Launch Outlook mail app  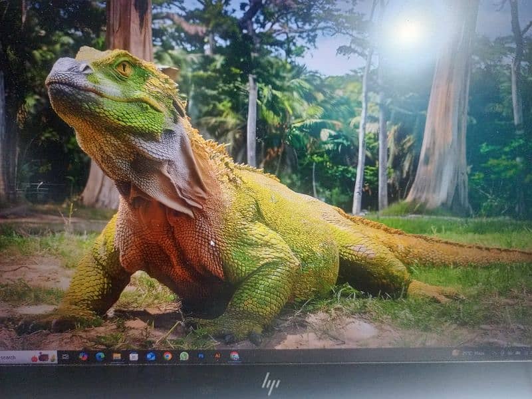(151, 356)
